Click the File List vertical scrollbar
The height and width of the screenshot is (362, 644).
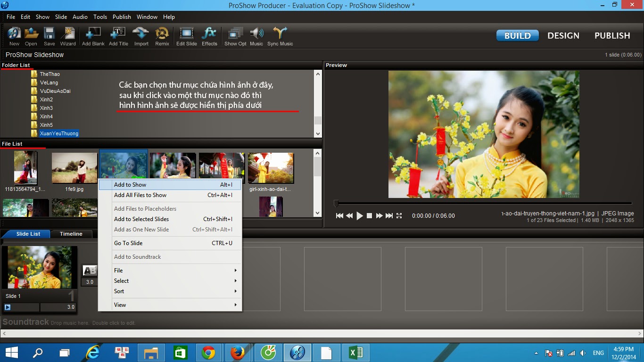coord(318,183)
